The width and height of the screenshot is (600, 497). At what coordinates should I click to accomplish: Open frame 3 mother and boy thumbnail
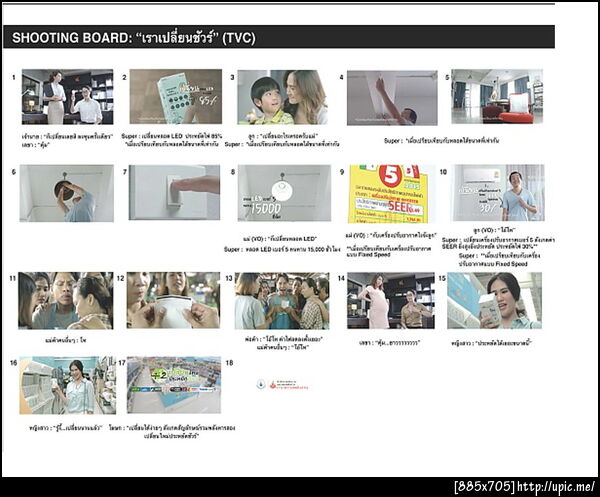(x=282, y=97)
